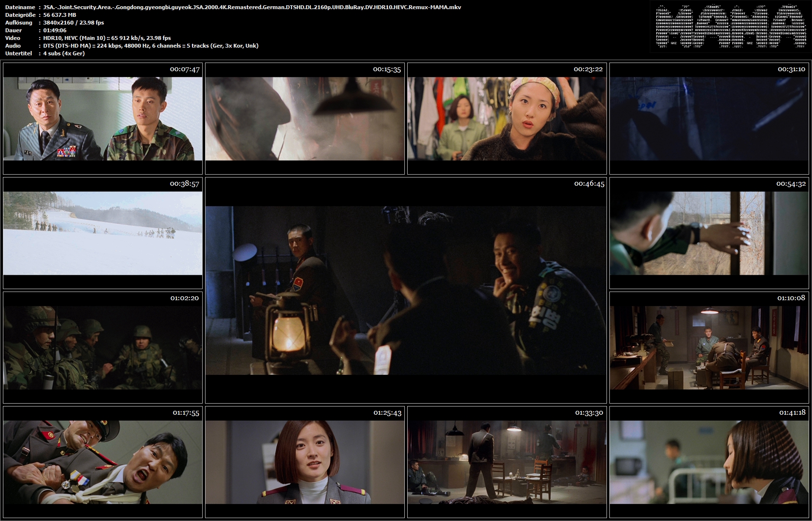Click the file size '56 637.3 MB'

pyautogui.click(x=60, y=15)
